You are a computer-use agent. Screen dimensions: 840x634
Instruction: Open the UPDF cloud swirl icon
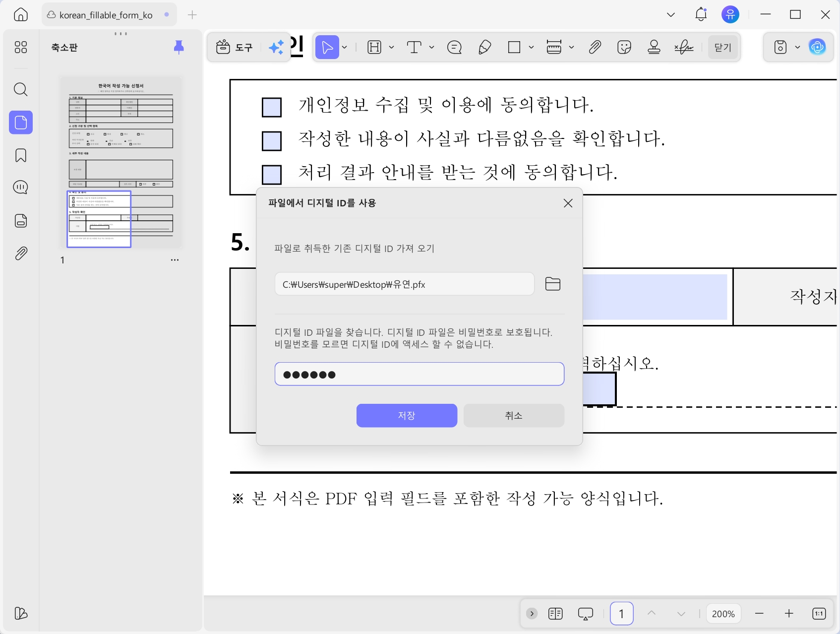pos(817,48)
